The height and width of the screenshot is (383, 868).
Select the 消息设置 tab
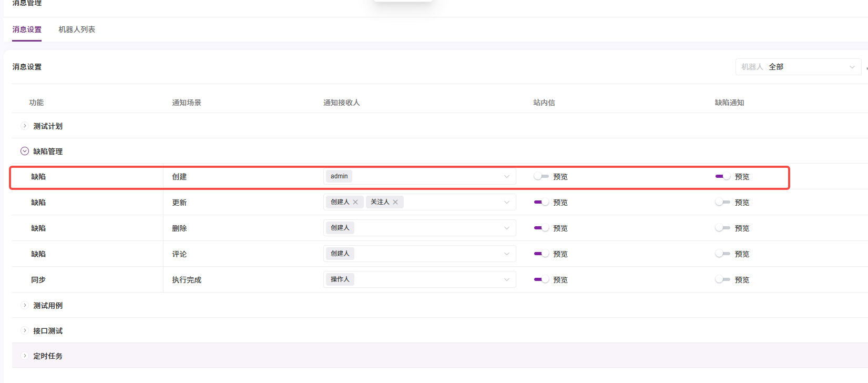tap(27, 29)
